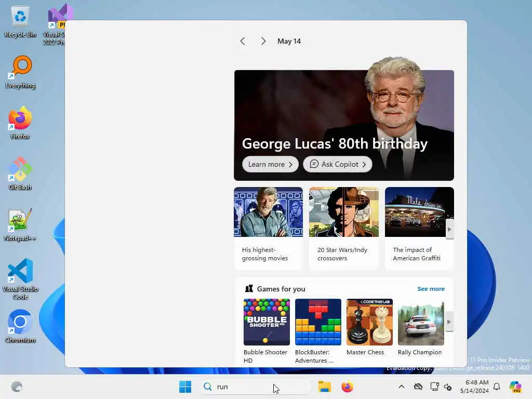Click the cloud sync off tray icon

[418, 387]
